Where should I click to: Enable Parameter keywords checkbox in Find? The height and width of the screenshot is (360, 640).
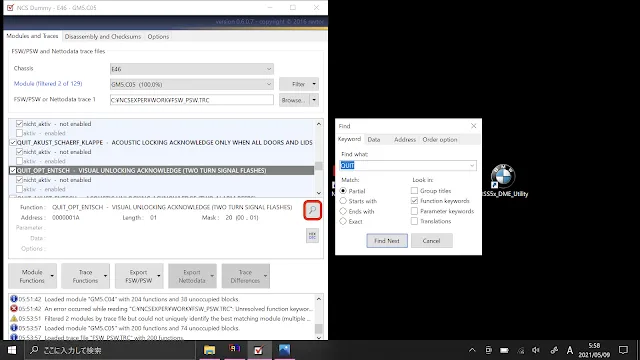point(414,211)
